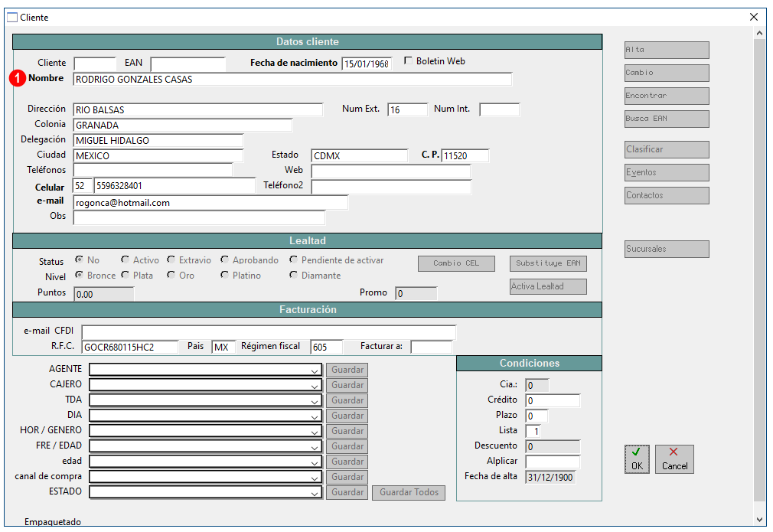The height and width of the screenshot is (532, 773).
Task: Click the R.F.C. field GOCR680115HC2
Action: 129,347
